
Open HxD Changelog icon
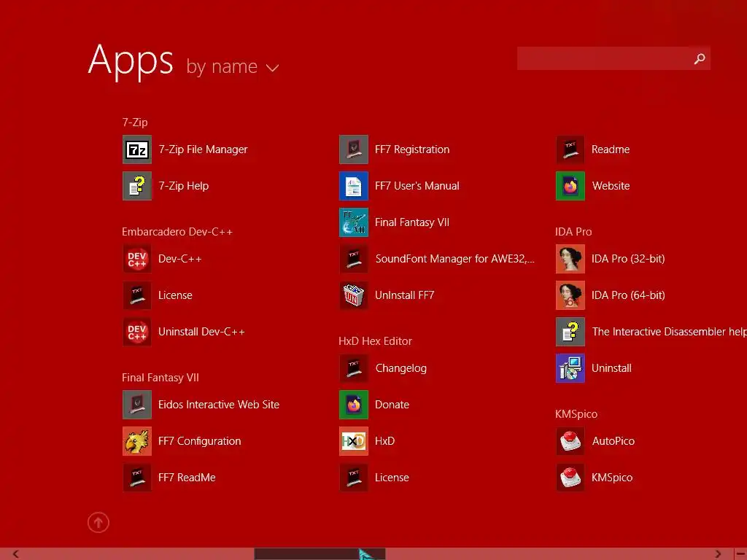[354, 368]
